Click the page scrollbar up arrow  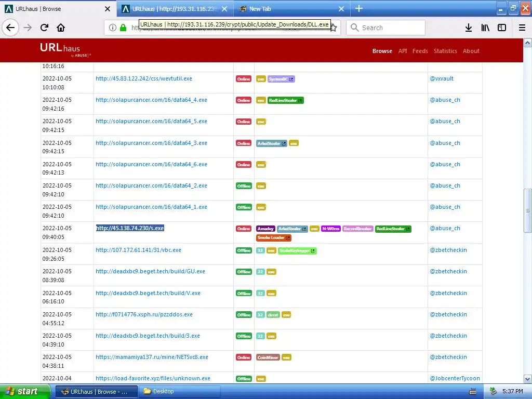pyautogui.click(x=528, y=43)
